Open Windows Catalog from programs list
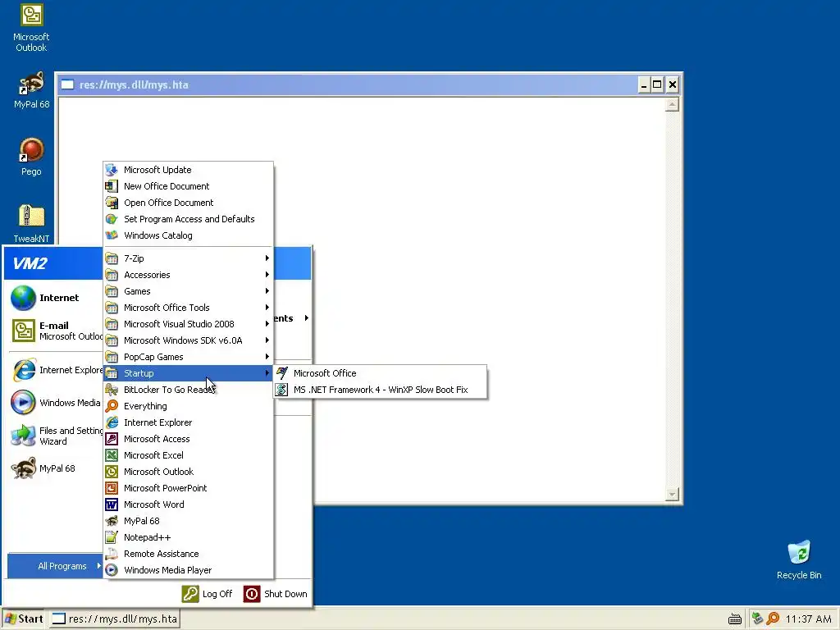This screenshot has height=630, width=840. (188, 235)
